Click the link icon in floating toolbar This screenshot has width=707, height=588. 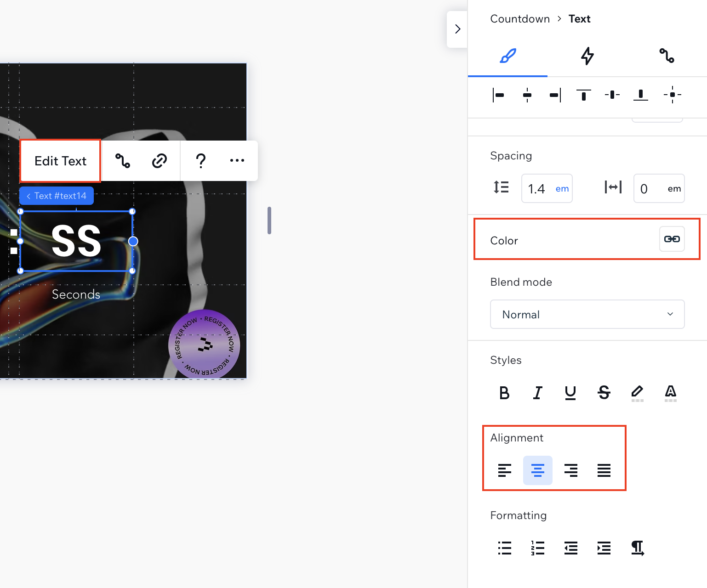click(x=159, y=161)
